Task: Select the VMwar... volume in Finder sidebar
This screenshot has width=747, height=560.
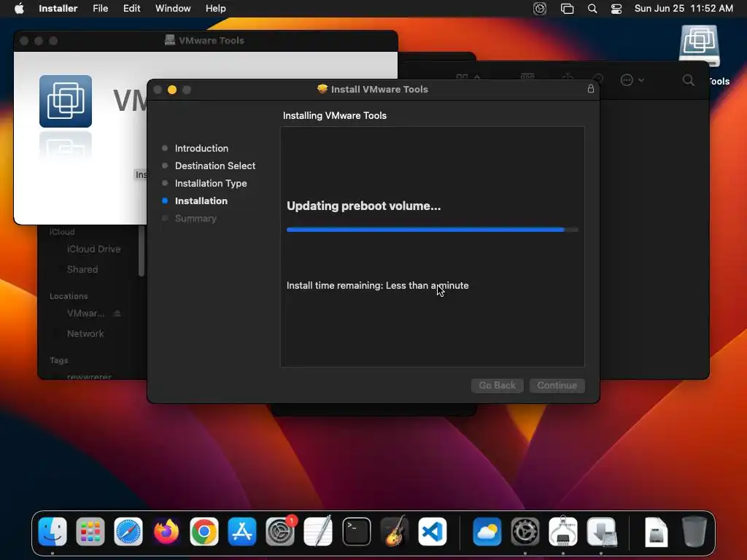Action: tap(85, 314)
